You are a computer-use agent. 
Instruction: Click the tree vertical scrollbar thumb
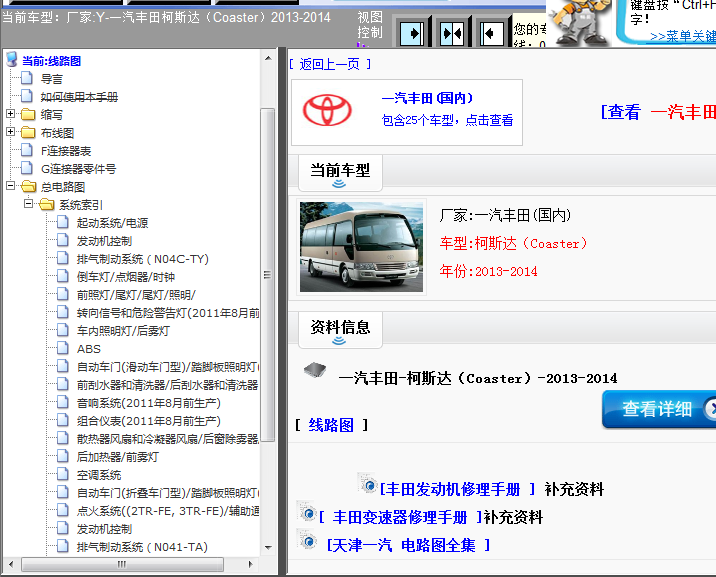pyautogui.click(x=268, y=275)
